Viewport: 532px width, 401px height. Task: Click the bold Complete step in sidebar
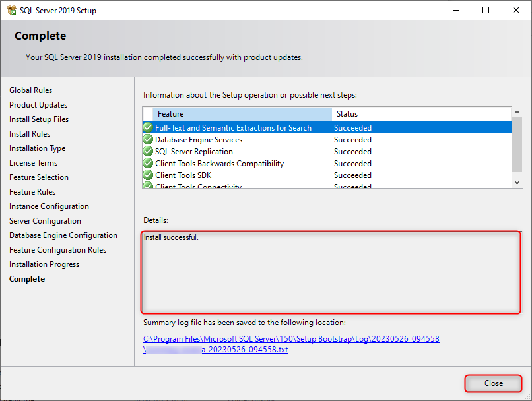coord(27,279)
